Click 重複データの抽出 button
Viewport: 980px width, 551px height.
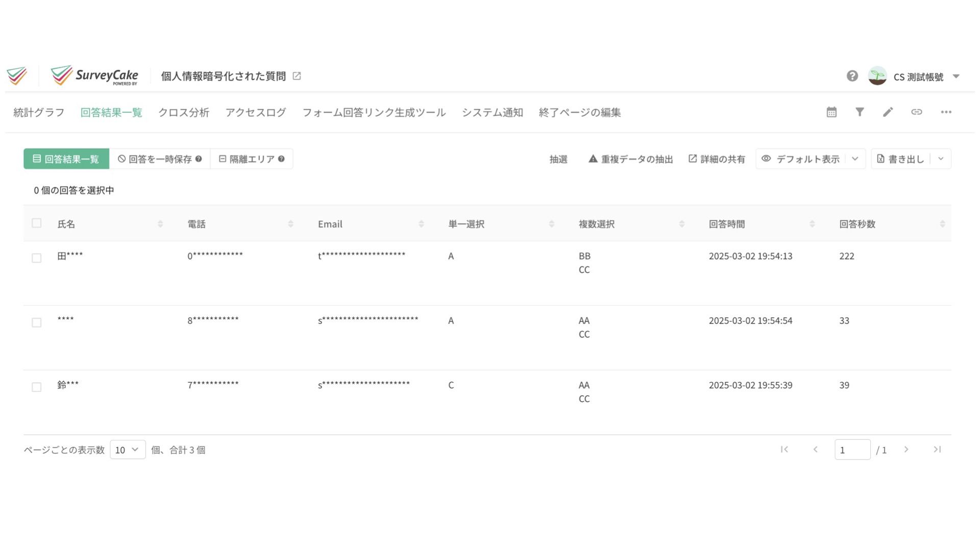point(631,159)
